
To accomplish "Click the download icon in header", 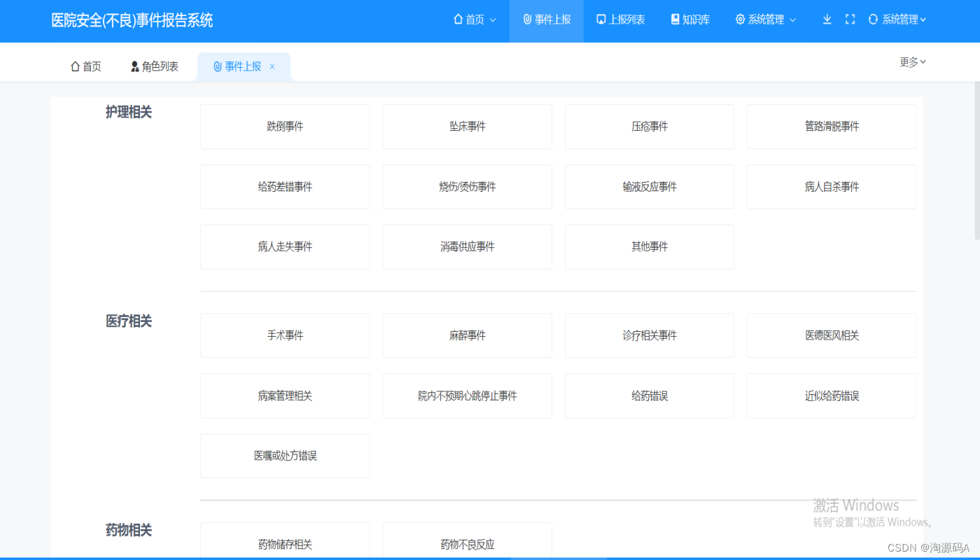I will click(x=827, y=20).
